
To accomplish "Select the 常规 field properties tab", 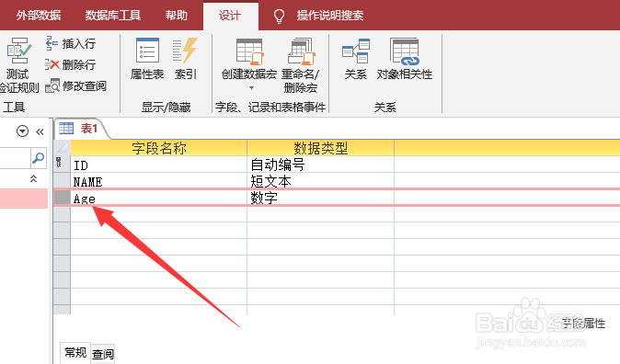I will (75, 353).
